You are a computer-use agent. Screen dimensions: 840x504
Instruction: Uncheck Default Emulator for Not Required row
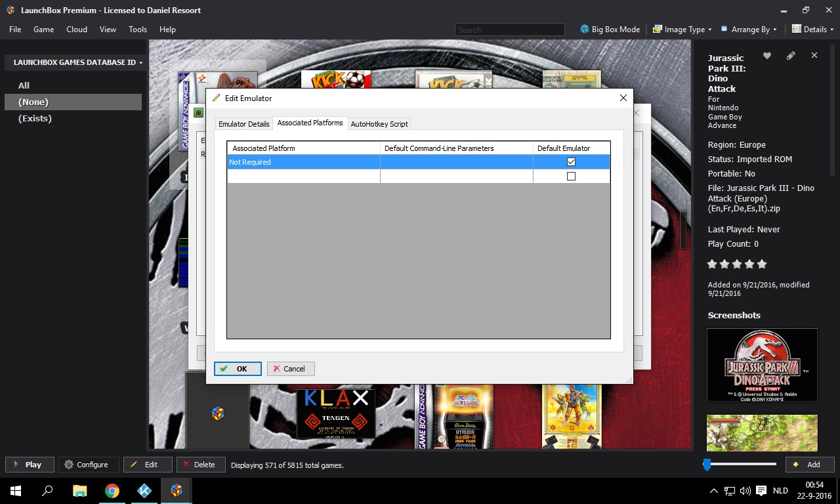pyautogui.click(x=571, y=162)
